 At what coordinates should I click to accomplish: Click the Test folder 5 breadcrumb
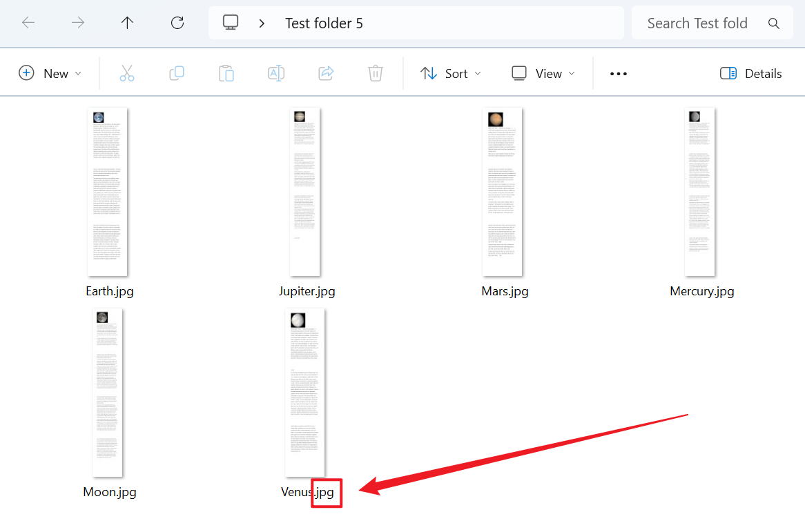[x=324, y=23]
